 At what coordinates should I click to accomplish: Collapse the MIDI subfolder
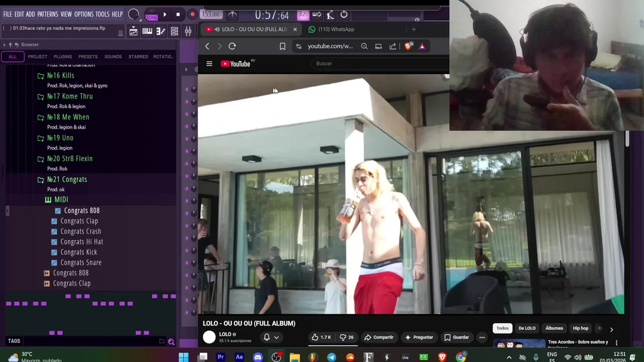click(x=56, y=200)
